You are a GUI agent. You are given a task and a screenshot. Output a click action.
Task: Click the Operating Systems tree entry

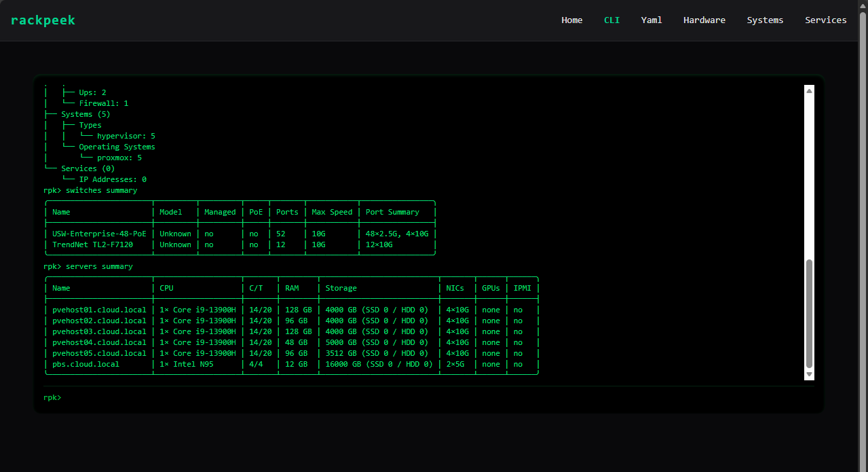[117, 147]
